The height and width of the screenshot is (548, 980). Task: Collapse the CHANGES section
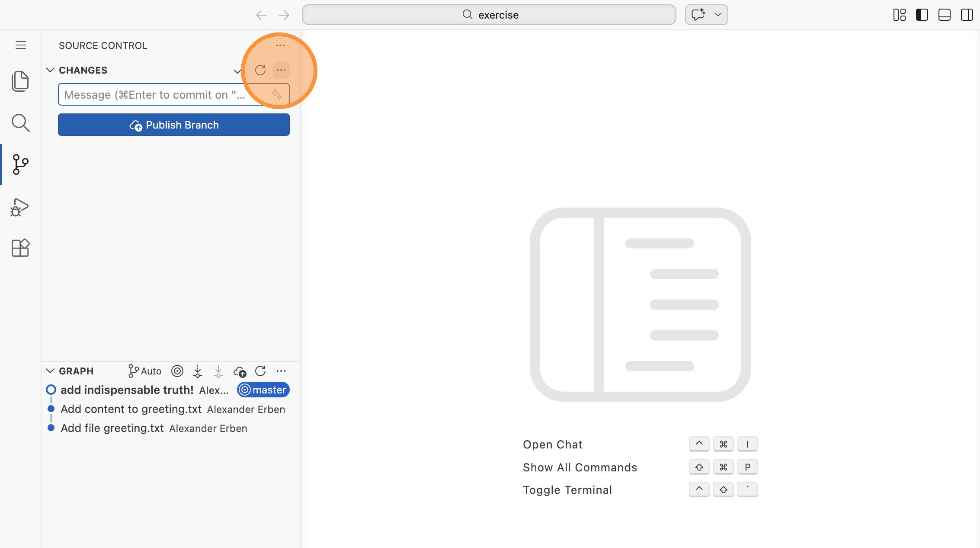pyautogui.click(x=50, y=70)
